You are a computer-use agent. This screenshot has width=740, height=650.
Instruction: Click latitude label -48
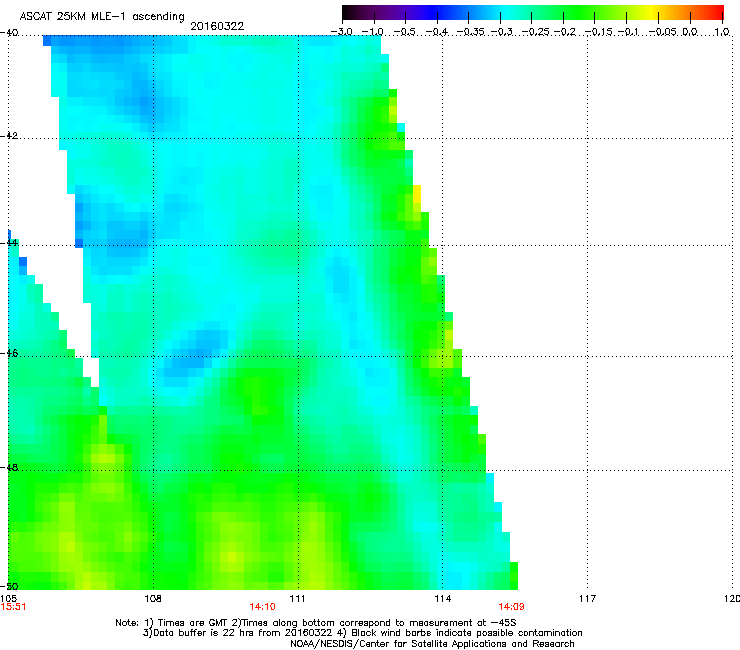click(x=9, y=467)
